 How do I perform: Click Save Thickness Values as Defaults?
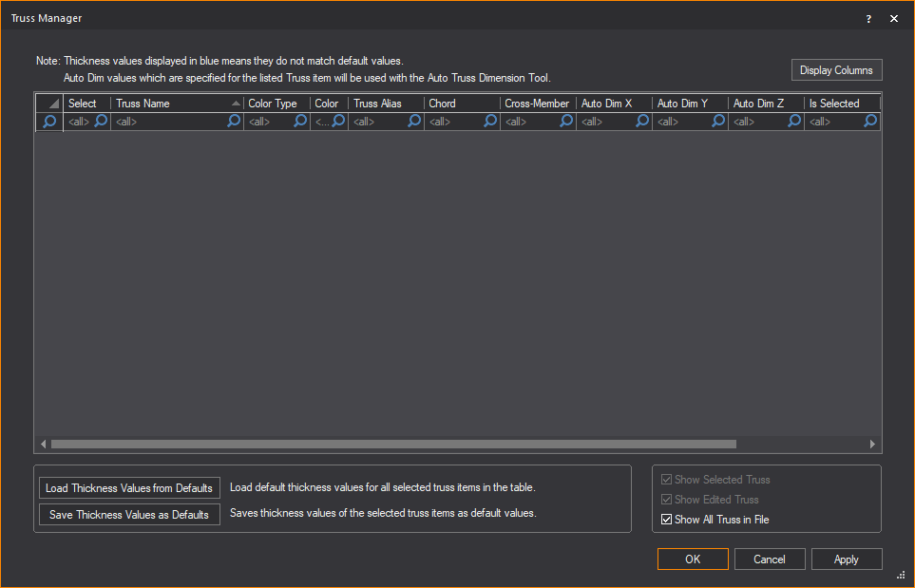coord(129,515)
